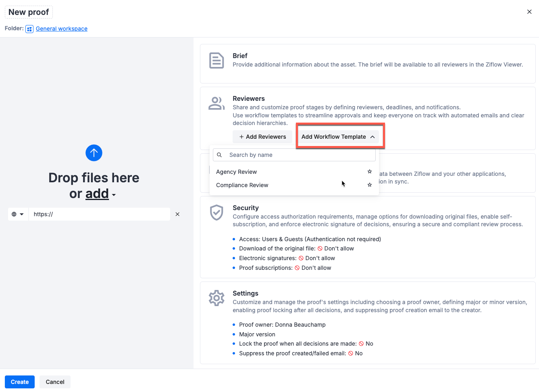Viewport: 539px width, 392px height.
Task: Open the add files dropdown
Action: (97, 194)
